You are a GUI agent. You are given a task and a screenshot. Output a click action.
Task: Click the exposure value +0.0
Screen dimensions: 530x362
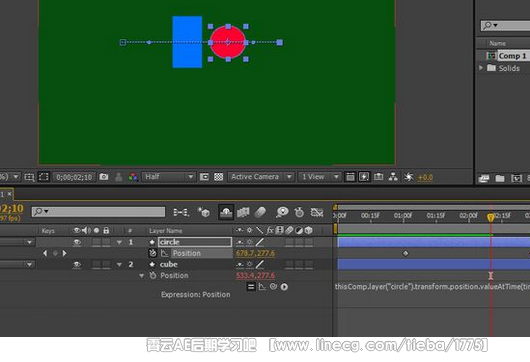[425, 177]
